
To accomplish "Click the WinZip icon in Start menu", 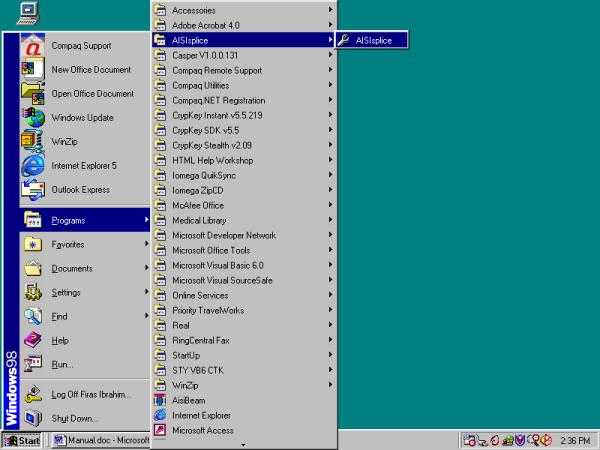I will (x=33, y=142).
